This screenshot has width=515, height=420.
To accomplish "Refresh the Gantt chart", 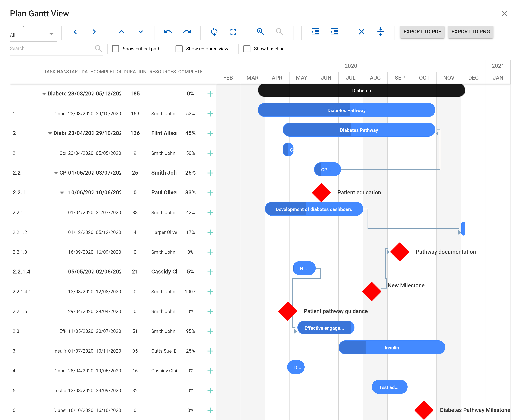I will coord(214,32).
